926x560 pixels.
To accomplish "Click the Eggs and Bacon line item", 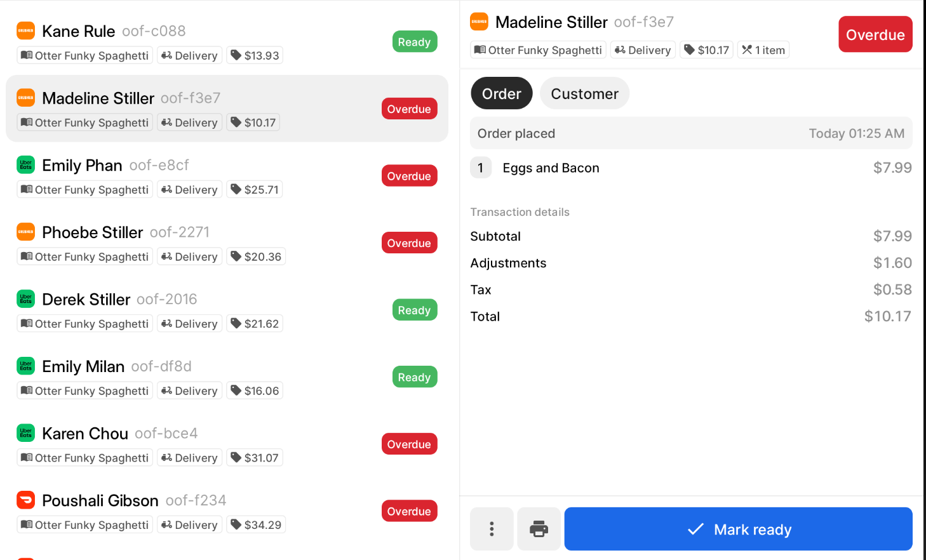I will tap(691, 168).
